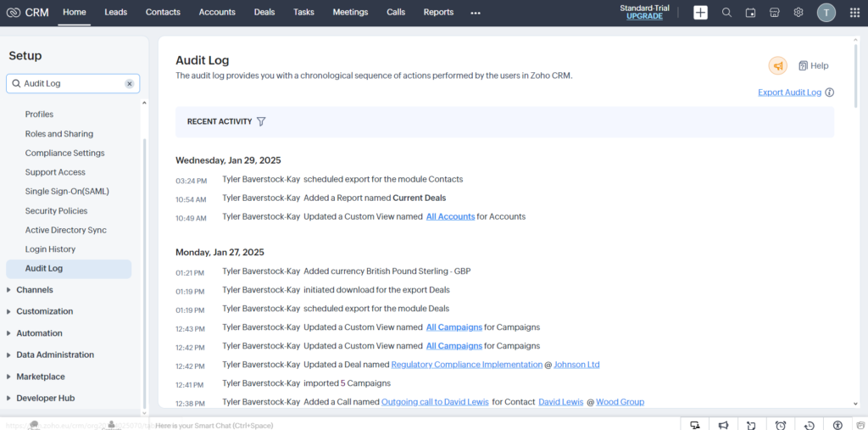The height and width of the screenshot is (430, 868).
Task: Select Compliance Settings in sidebar
Action: tap(64, 153)
